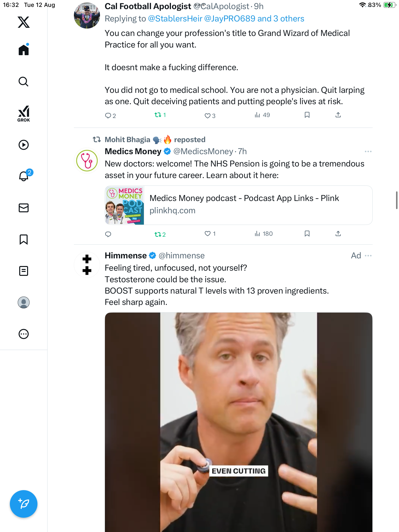Open Profile avatar in sidebar

coord(24,302)
